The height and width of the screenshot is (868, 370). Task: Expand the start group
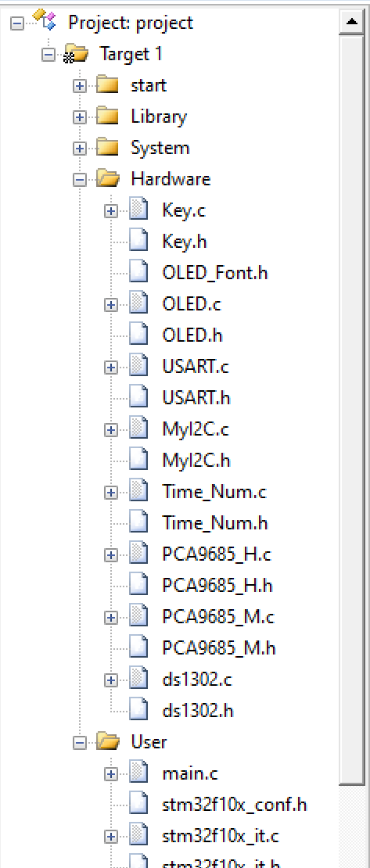81,86
